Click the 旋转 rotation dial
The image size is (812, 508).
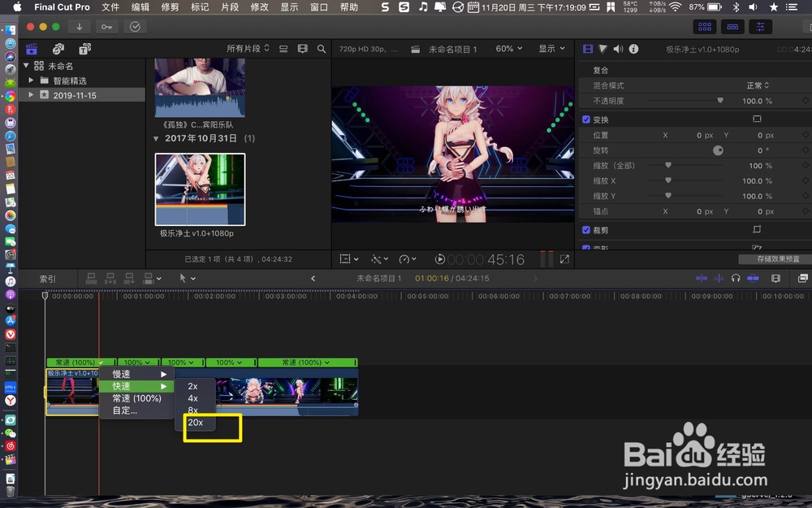718,150
